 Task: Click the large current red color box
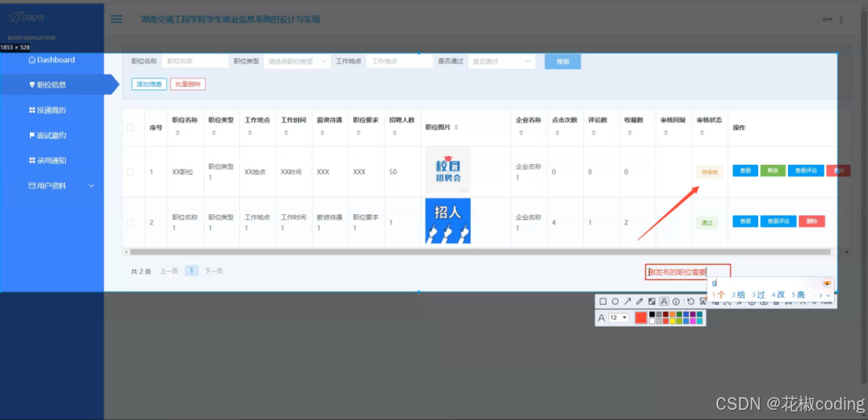click(x=640, y=317)
